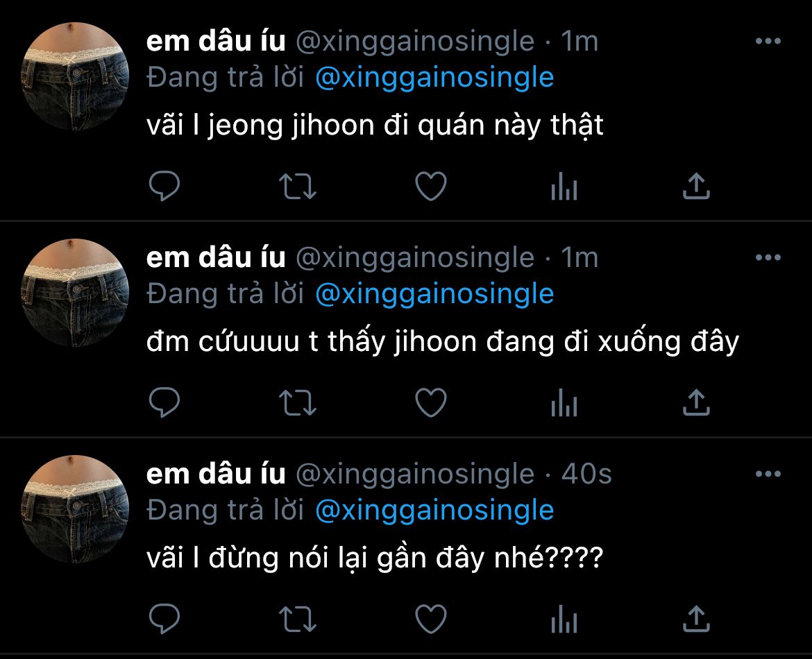
Task: Like the first tweet about jeong jihoon
Action: pyautogui.click(x=431, y=187)
